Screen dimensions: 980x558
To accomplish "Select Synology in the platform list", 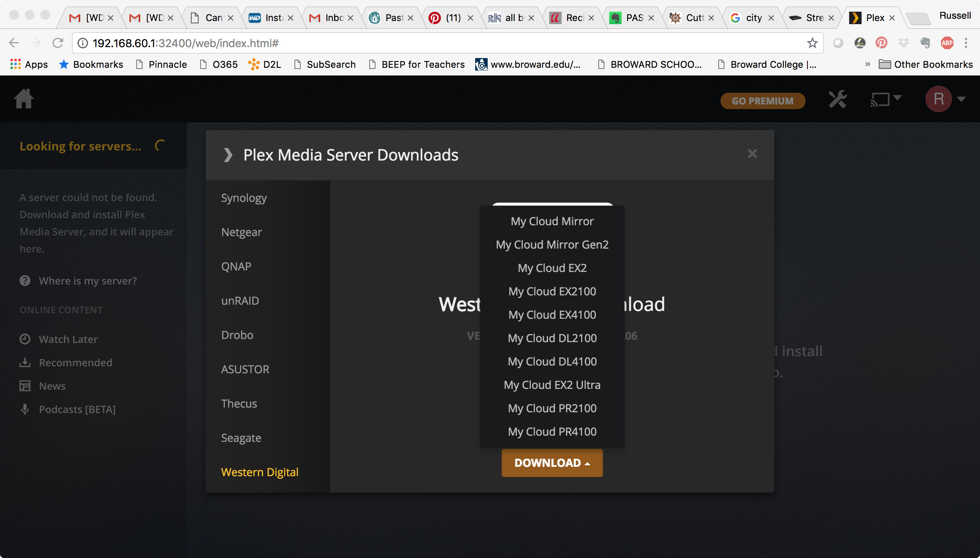I will (244, 198).
